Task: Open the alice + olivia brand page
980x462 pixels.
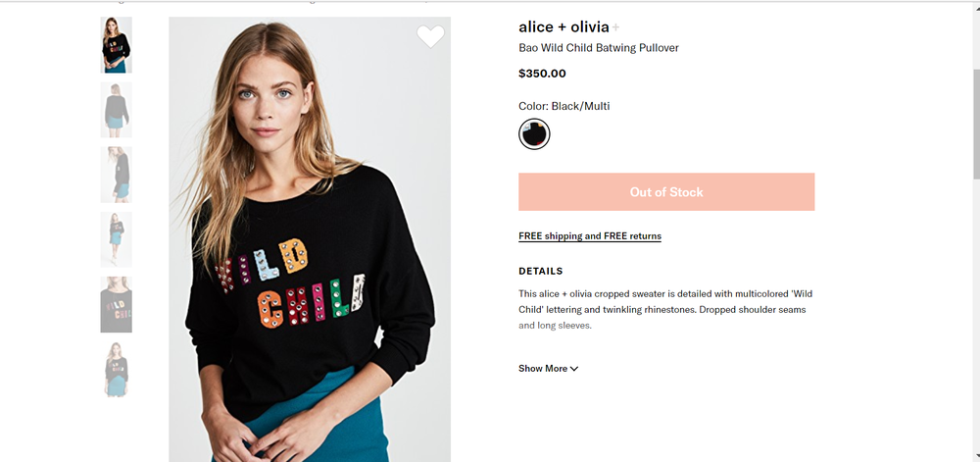Action: coord(563,27)
